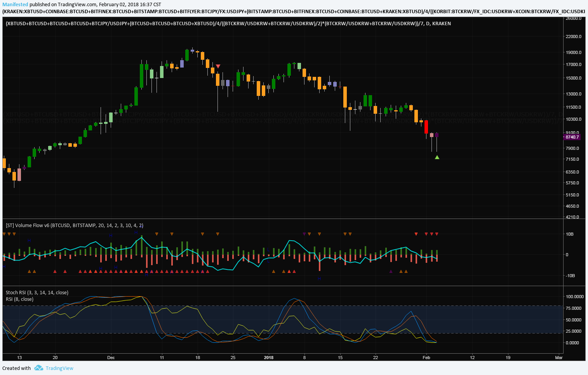Viewport: 588px width, 375px height.
Task: Click the TradingView link at bottom
Action: click(59, 368)
